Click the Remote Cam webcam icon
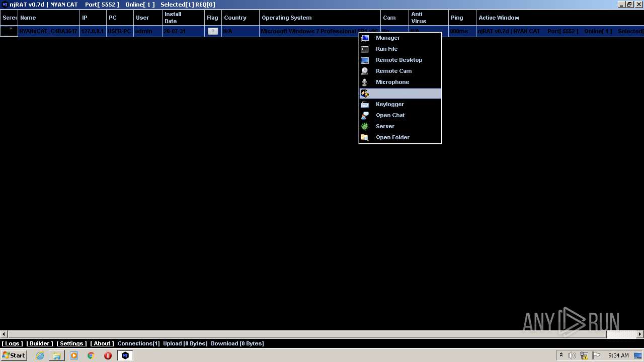The width and height of the screenshot is (644, 362). 365,71
